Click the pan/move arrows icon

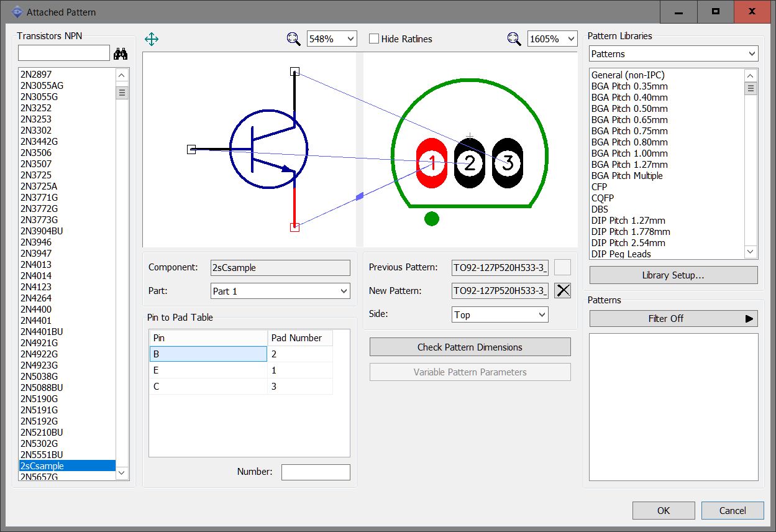coord(152,39)
